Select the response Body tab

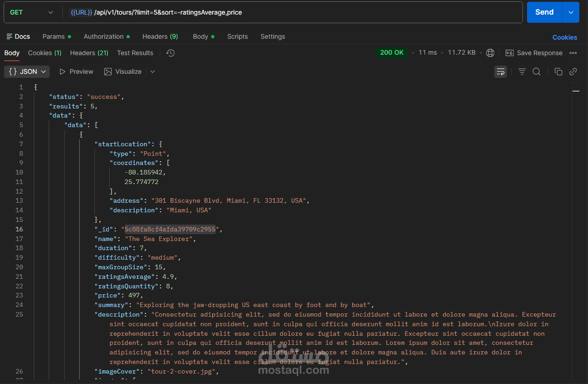(x=12, y=53)
